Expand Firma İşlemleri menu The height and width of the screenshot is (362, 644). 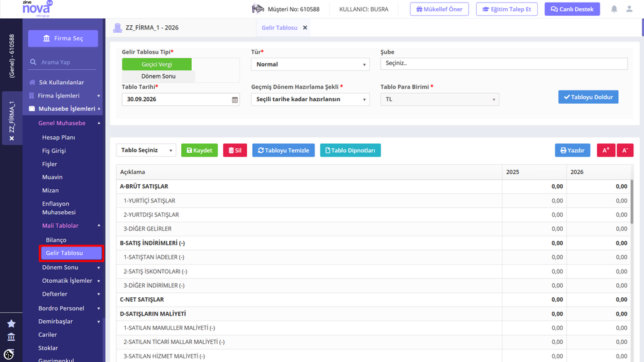click(x=65, y=96)
